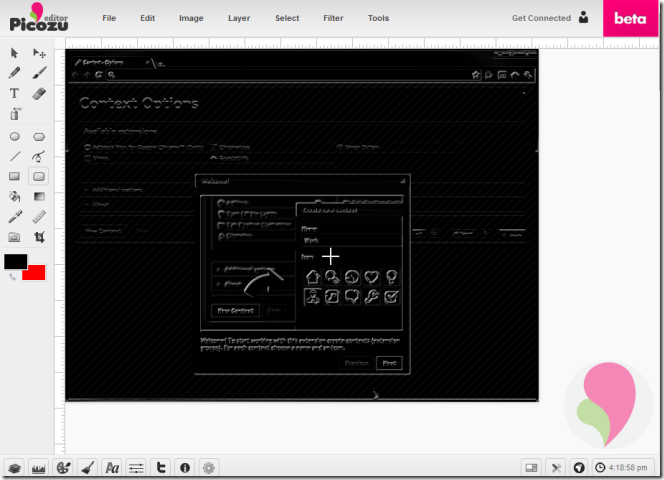This screenshot has width=664, height=480.
Task: Select the Pencil tool
Action: click(15, 73)
